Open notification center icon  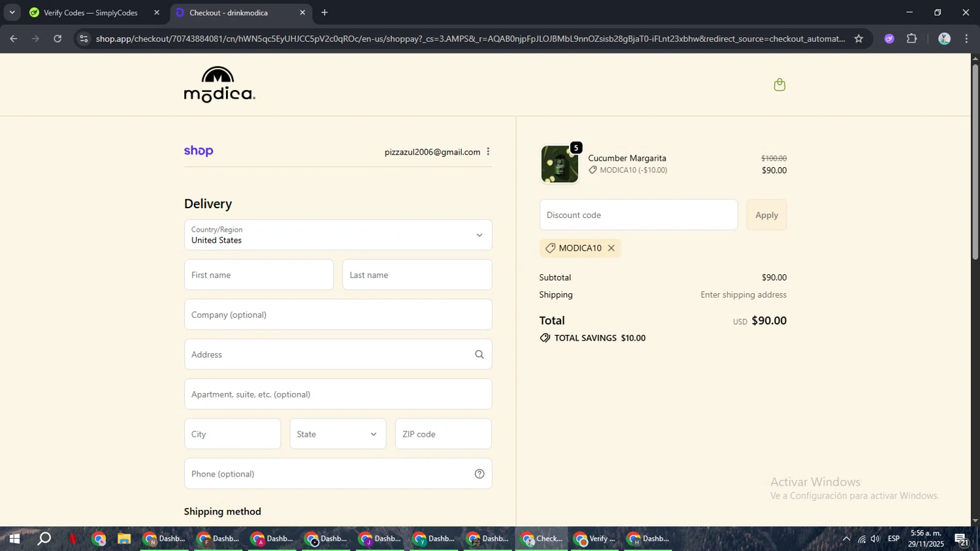tap(962, 539)
